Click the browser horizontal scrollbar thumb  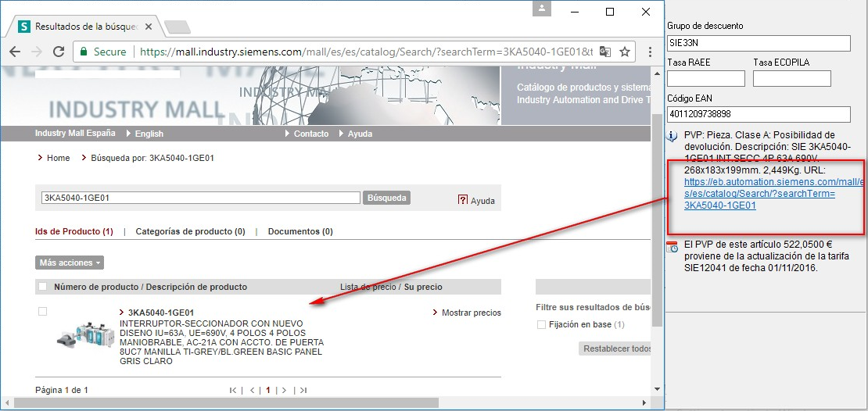(x=226, y=402)
